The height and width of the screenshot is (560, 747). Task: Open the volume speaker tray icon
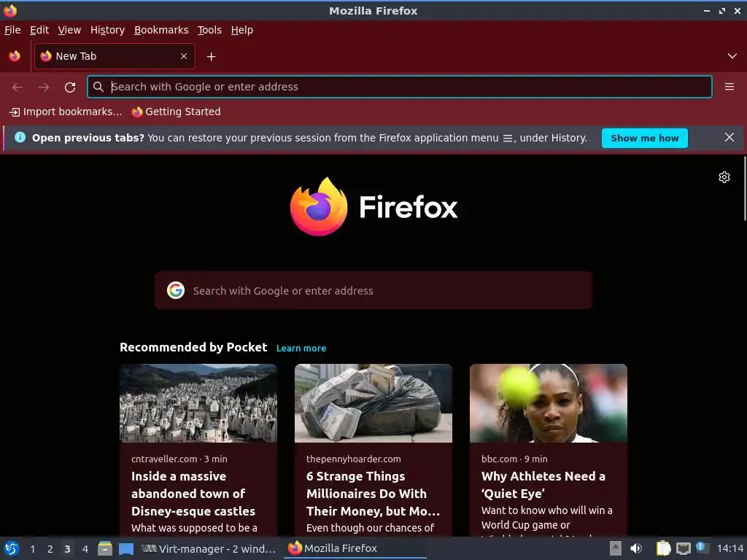click(636, 548)
